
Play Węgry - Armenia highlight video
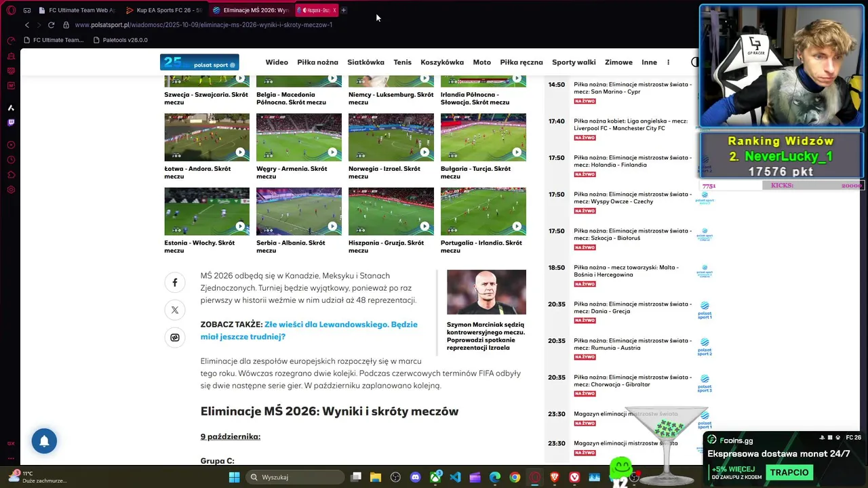click(299, 137)
